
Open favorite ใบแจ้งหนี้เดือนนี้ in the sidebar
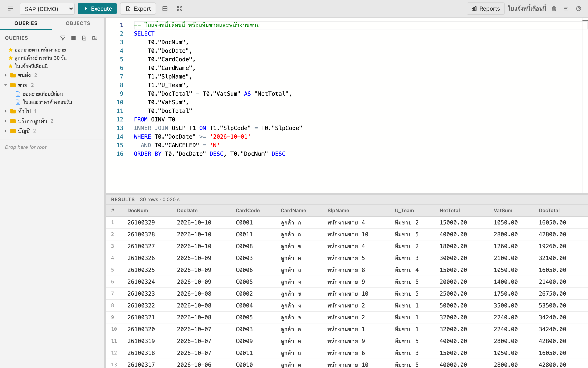click(x=31, y=66)
